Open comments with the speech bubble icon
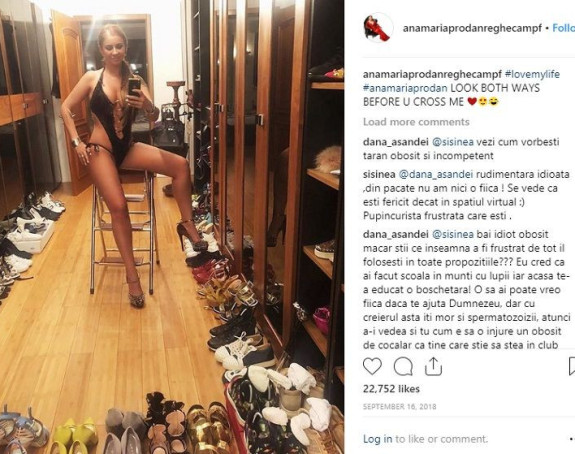575x454 pixels. click(403, 366)
